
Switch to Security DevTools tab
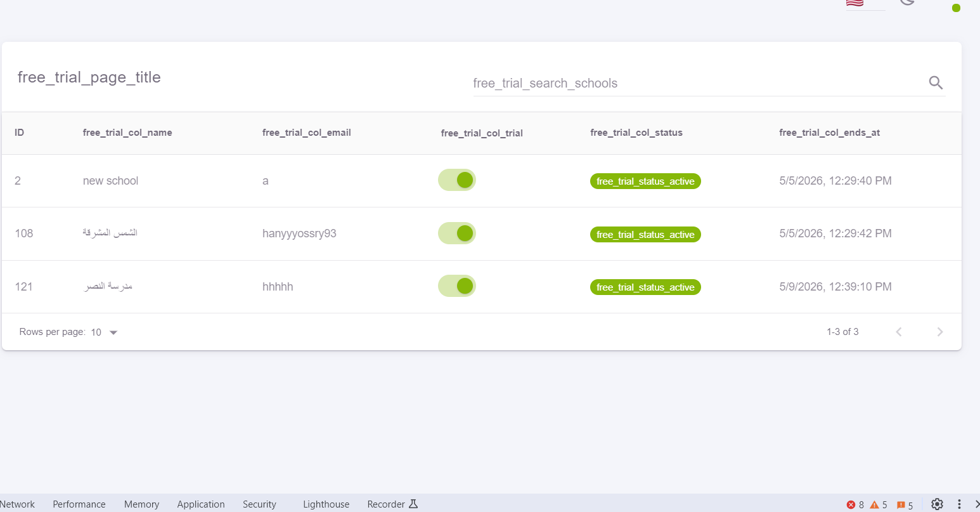(259, 504)
